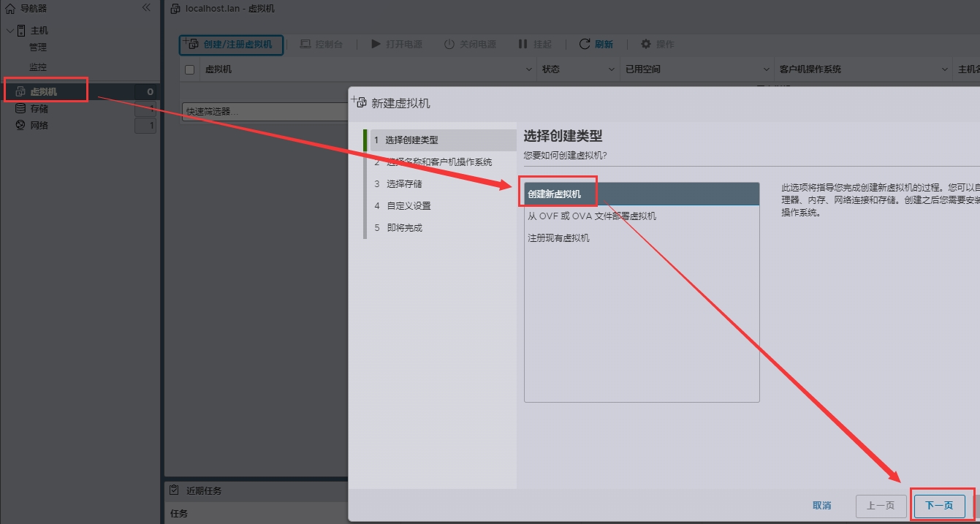Viewport: 980px width, 524px height.
Task: Select 'Deploy from OVF or OVA file' option
Action: [592, 216]
